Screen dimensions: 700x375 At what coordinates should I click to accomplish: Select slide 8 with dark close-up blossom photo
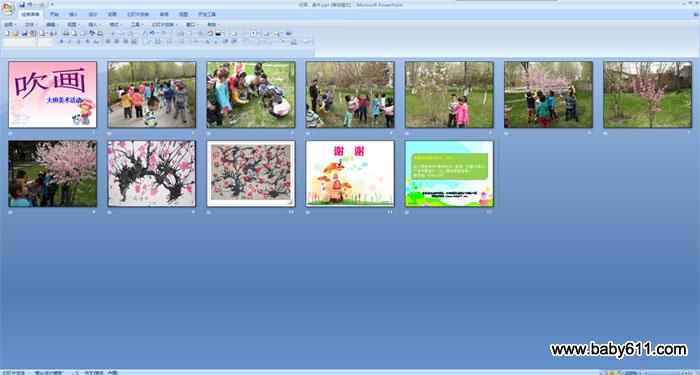coord(52,173)
